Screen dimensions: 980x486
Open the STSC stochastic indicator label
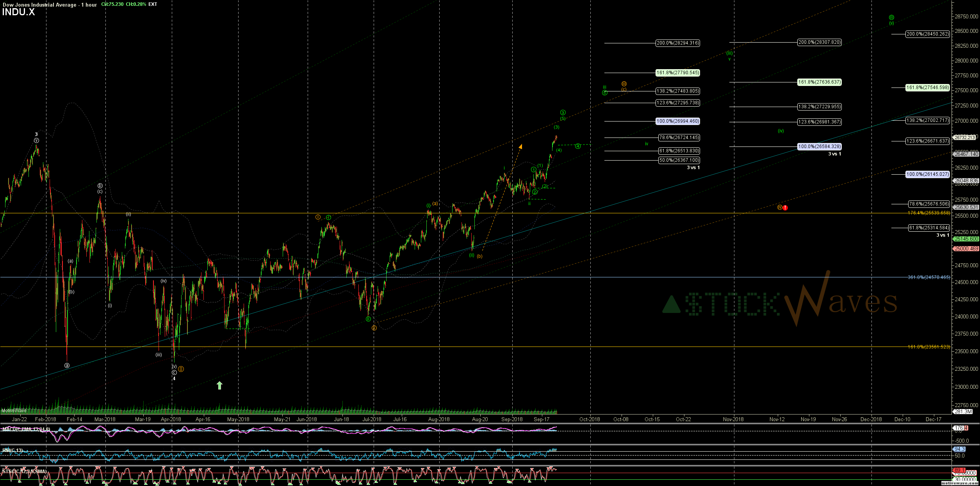pos(24,472)
